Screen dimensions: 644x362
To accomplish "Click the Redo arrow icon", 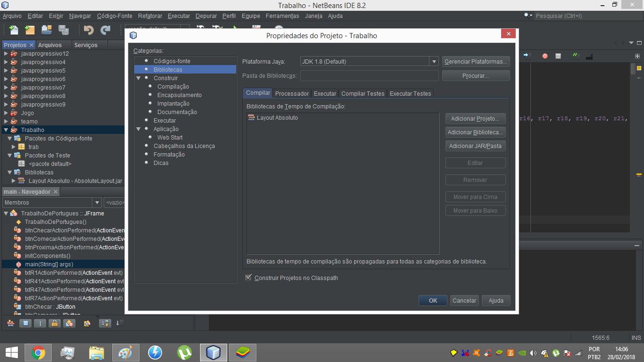I will pyautogui.click(x=105, y=30).
